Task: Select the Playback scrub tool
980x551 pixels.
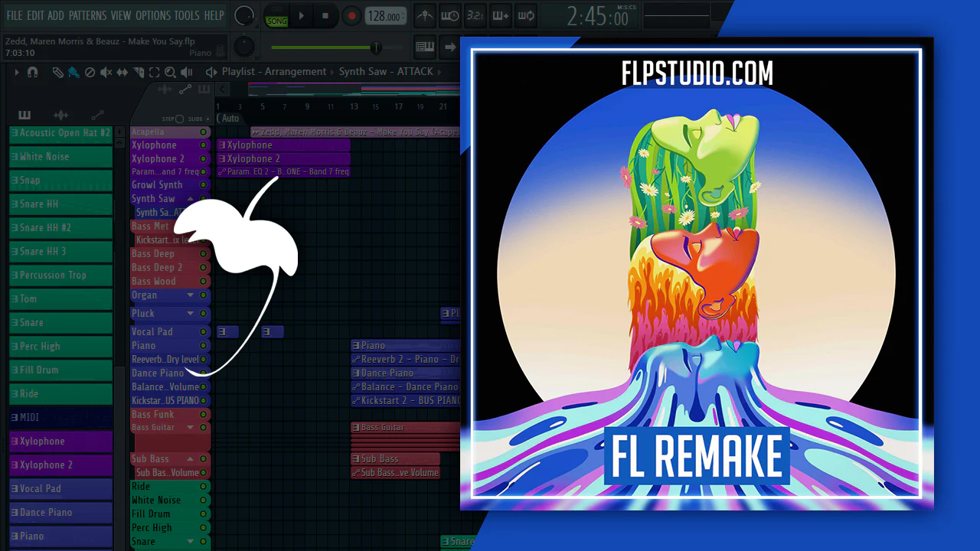Action: 187,72
